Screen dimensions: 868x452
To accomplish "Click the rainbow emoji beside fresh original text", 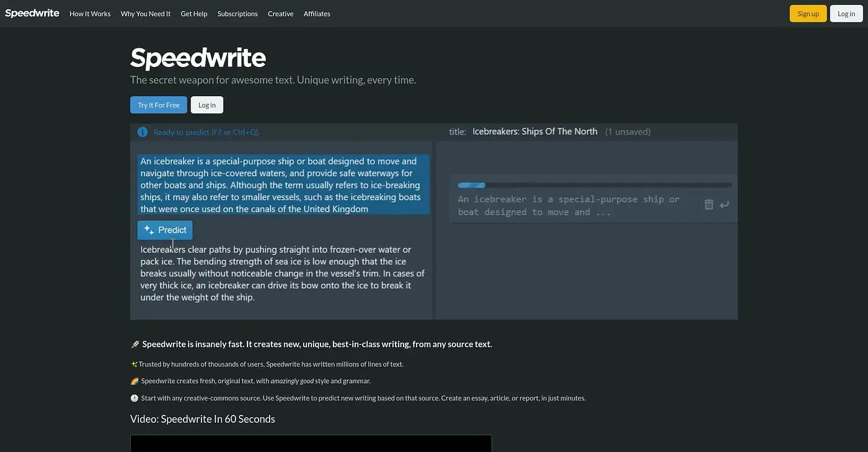I will point(135,381).
